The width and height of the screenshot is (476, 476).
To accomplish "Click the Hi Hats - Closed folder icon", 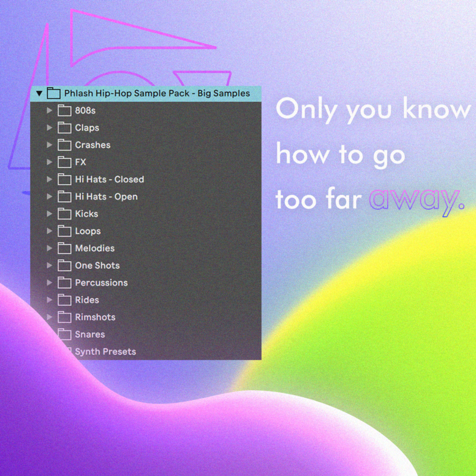I will coord(64,180).
